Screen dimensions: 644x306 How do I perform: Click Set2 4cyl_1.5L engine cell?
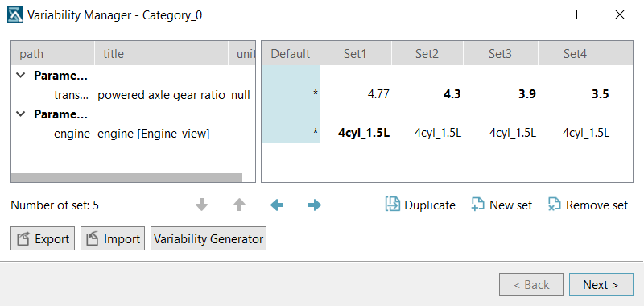click(438, 133)
